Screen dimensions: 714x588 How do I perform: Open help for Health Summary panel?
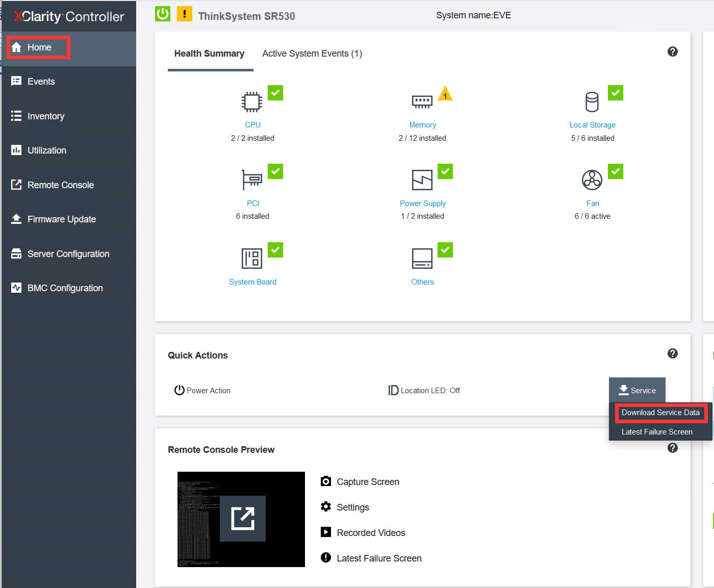tap(672, 52)
